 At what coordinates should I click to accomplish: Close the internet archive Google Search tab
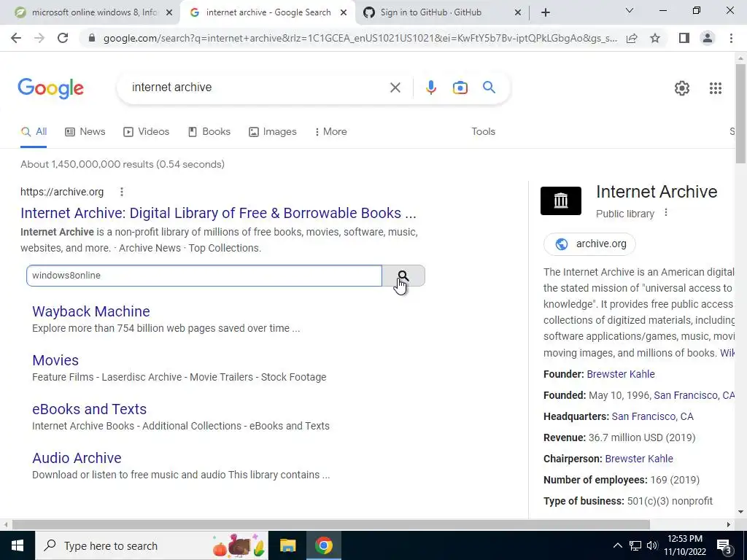(x=344, y=12)
